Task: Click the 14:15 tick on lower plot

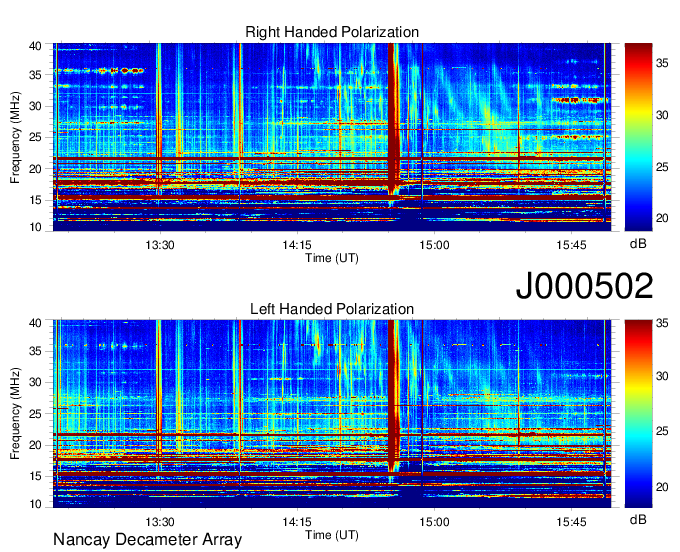Action: (297, 522)
